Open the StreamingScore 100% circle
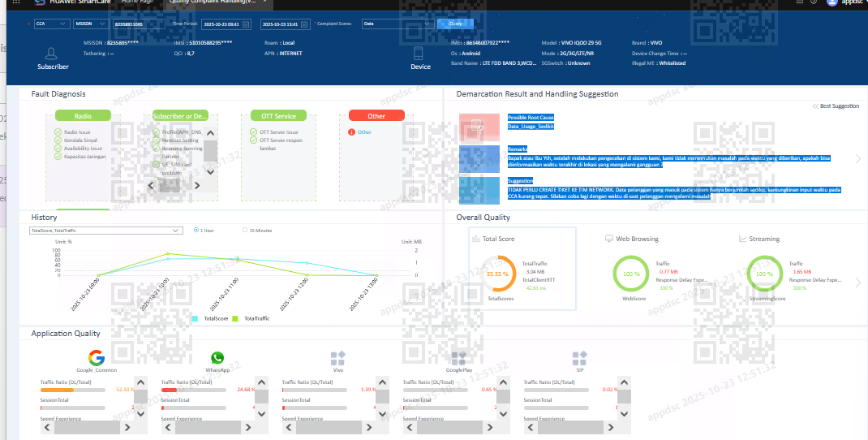The height and width of the screenshot is (440, 868). pyautogui.click(x=764, y=274)
